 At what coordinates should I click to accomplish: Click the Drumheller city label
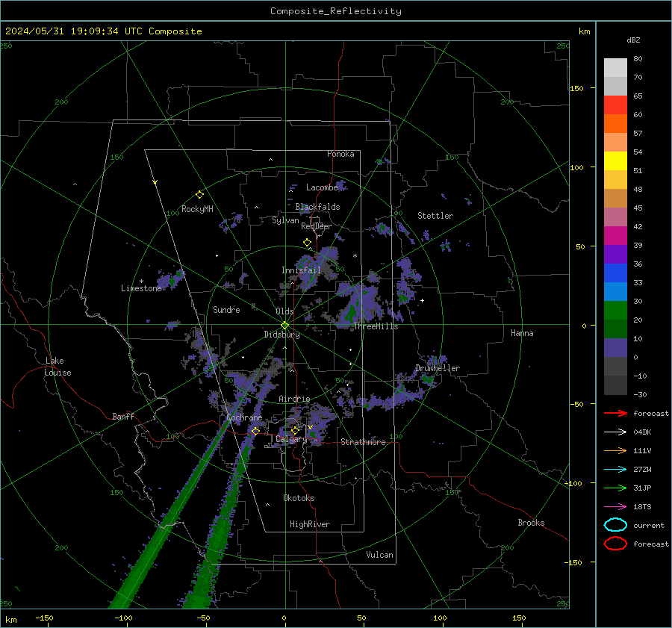tap(438, 368)
